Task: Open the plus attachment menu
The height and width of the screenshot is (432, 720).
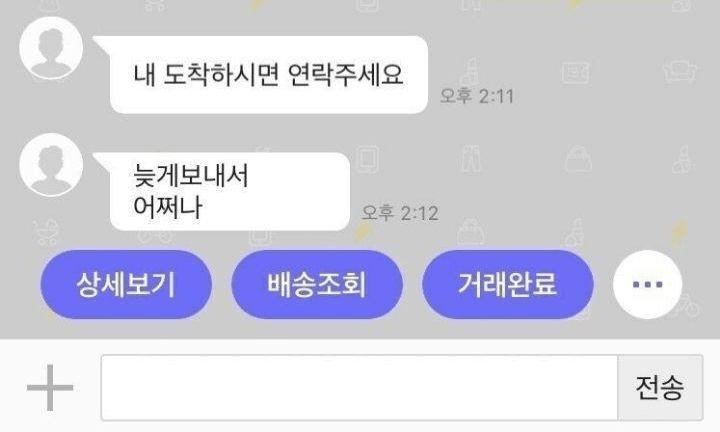Action: coord(50,387)
